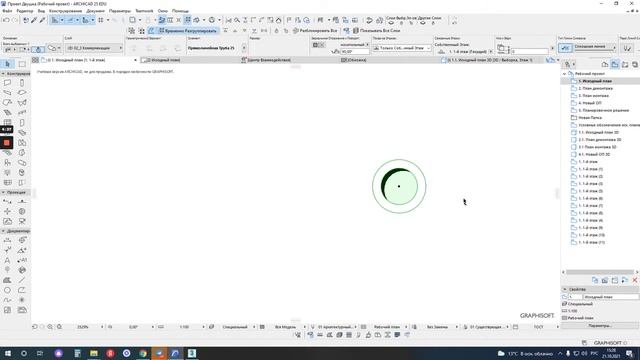Open the Редактор menu
This screenshot has height=360, width=640.
(25, 11)
